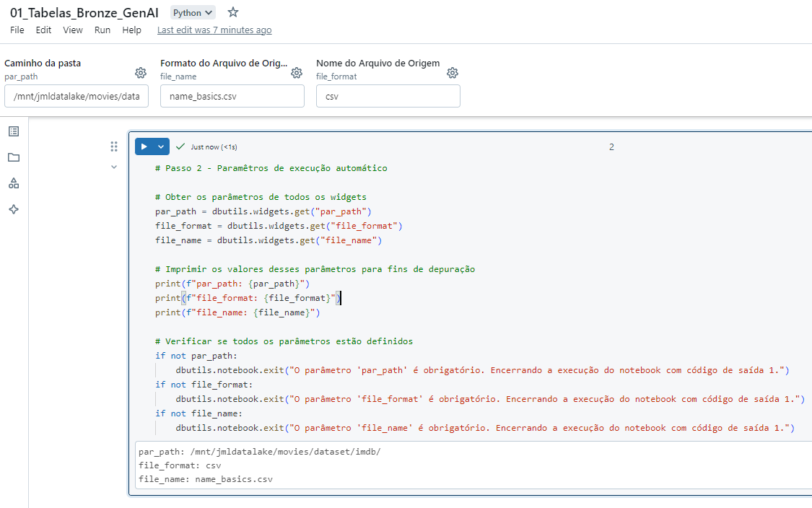Click the '# Verificar se todos' comment
812x508 pixels.
284,341
